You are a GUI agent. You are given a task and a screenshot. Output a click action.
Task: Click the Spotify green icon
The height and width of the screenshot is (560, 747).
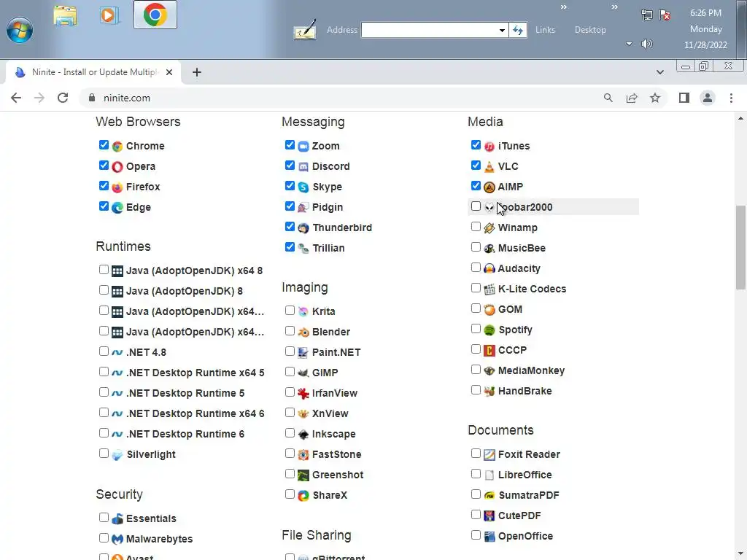489,330
